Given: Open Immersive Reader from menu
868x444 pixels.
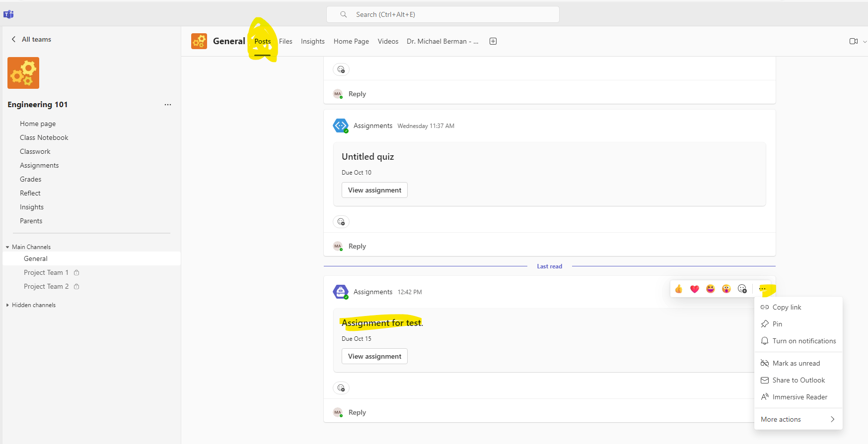Looking at the screenshot, I should point(798,397).
